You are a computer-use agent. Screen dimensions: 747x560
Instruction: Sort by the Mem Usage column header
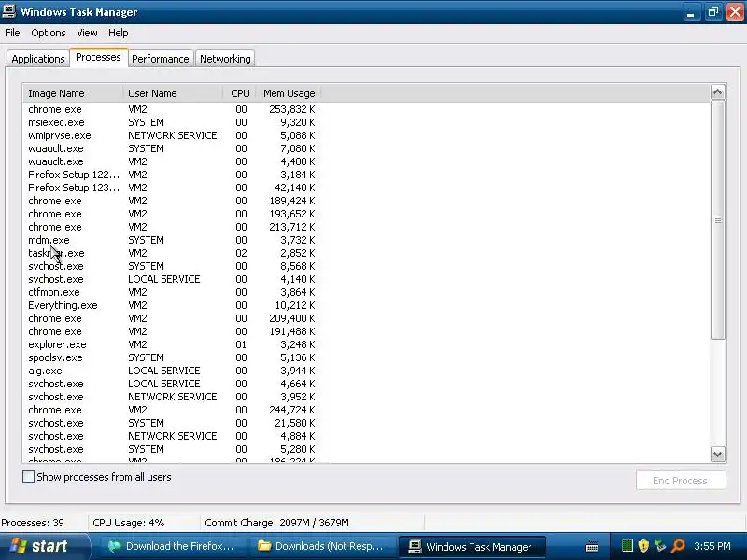pyautogui.click(x=289, y=93)
